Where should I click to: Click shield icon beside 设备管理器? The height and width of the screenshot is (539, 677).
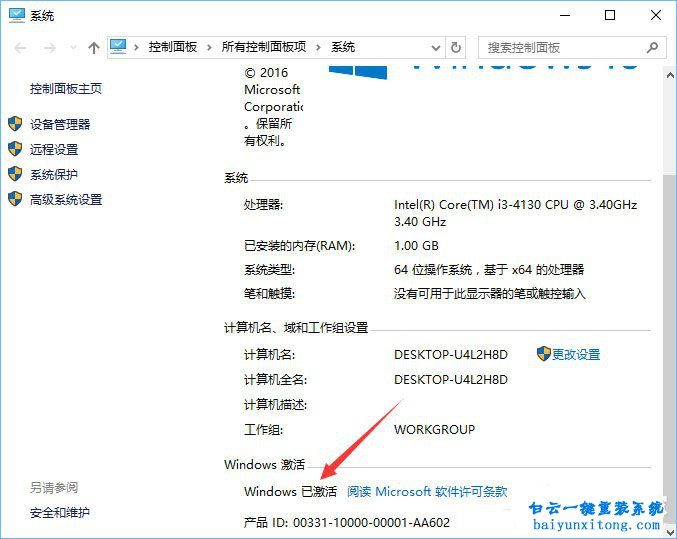15,124
